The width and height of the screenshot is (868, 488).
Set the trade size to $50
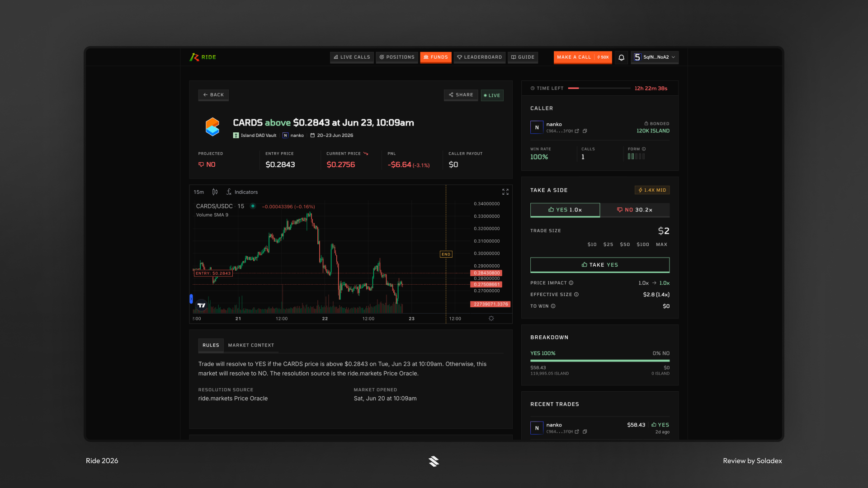point(625,244)
